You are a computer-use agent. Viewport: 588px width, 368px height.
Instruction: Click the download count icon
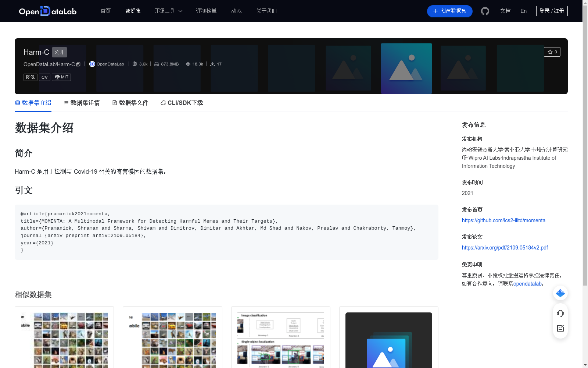pyautogui.click(x=212, y=64)
